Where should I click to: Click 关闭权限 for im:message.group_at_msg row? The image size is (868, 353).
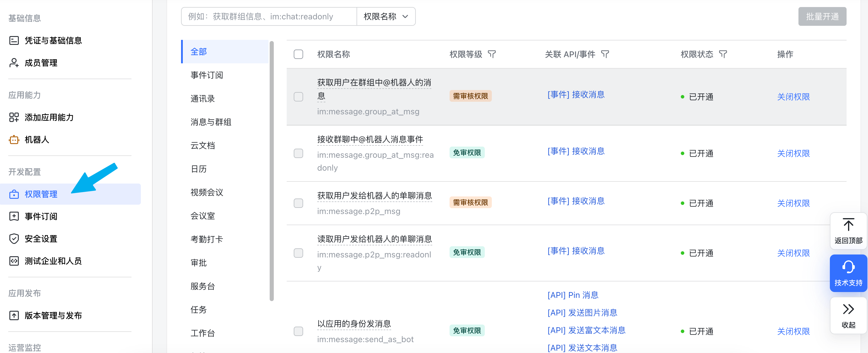pyautogui.click(x=793, y=97)
